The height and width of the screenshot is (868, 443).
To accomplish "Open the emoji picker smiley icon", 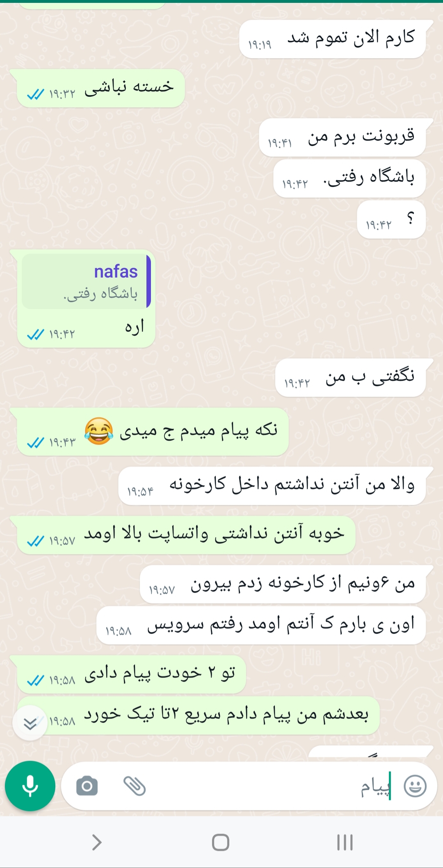I will [415, 786].
